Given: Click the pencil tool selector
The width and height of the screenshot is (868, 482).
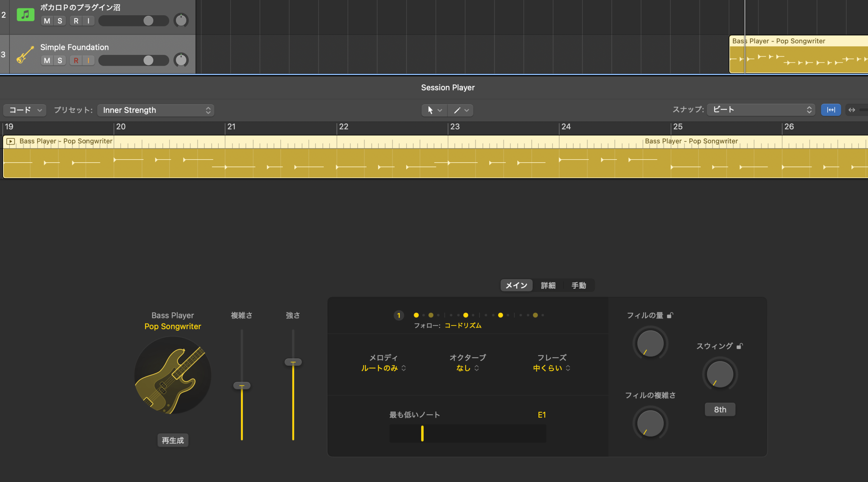Looking at the screenshot, I should (460, 110).
